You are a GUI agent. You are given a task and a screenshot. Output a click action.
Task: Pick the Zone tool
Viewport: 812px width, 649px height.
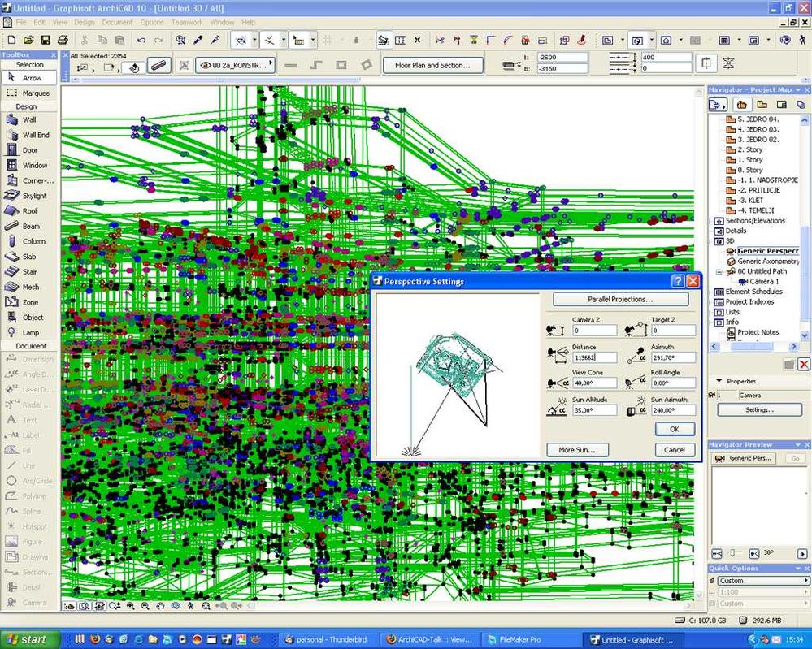pyautogui.click(x=29, y=302)
